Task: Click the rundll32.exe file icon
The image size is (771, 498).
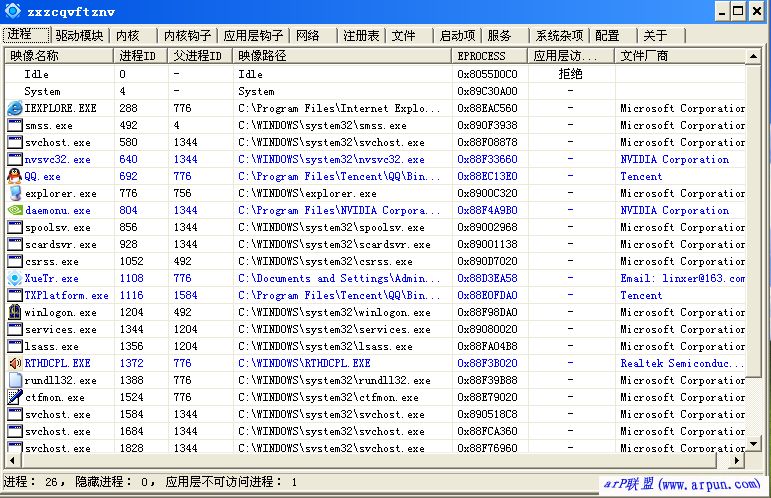Action: point(15,380)
